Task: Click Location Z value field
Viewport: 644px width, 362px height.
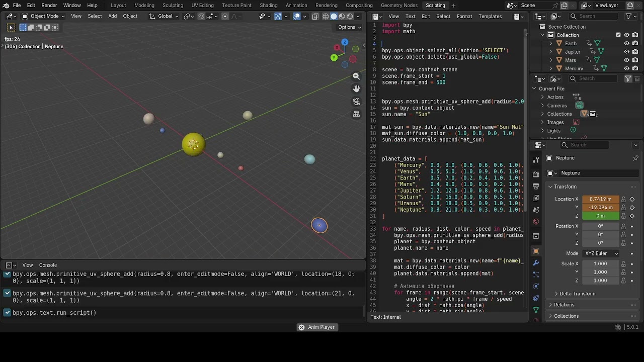Action: [601, 216]
